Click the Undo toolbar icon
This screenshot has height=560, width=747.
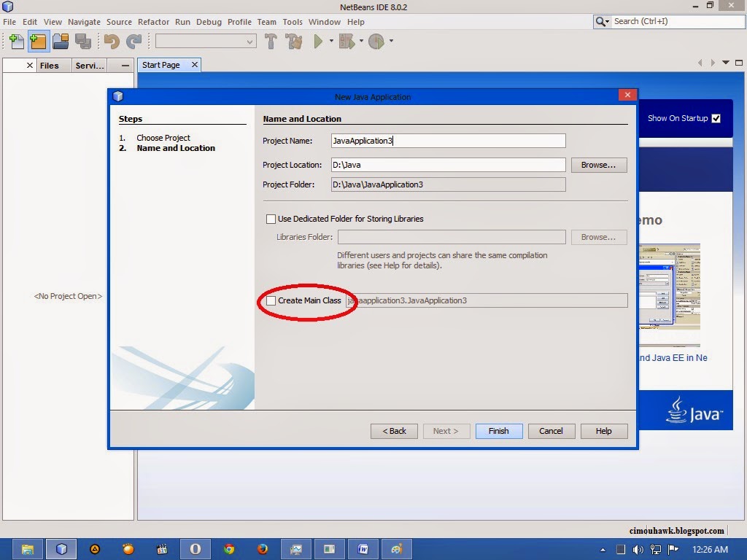(x=111, y=42)
